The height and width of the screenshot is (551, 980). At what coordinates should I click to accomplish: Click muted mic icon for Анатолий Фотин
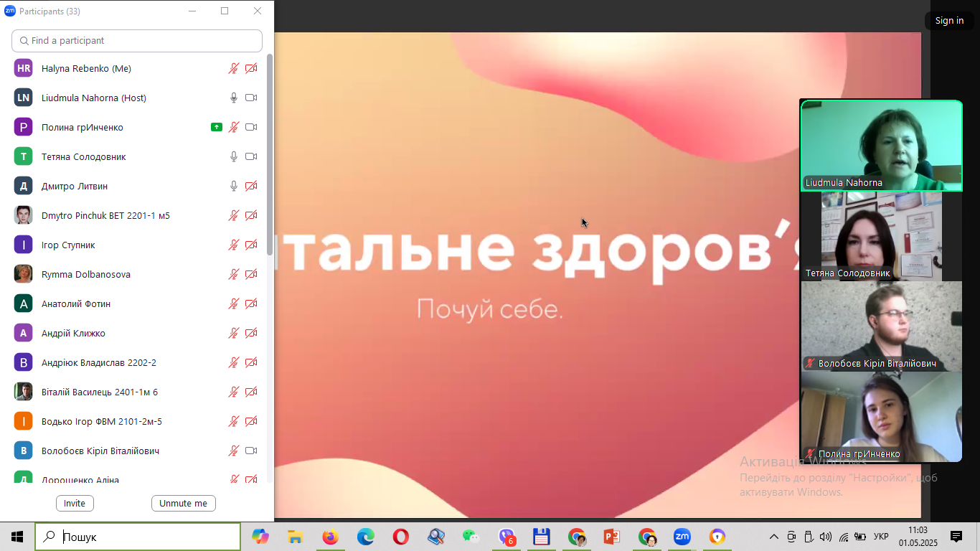coord(234,303)
